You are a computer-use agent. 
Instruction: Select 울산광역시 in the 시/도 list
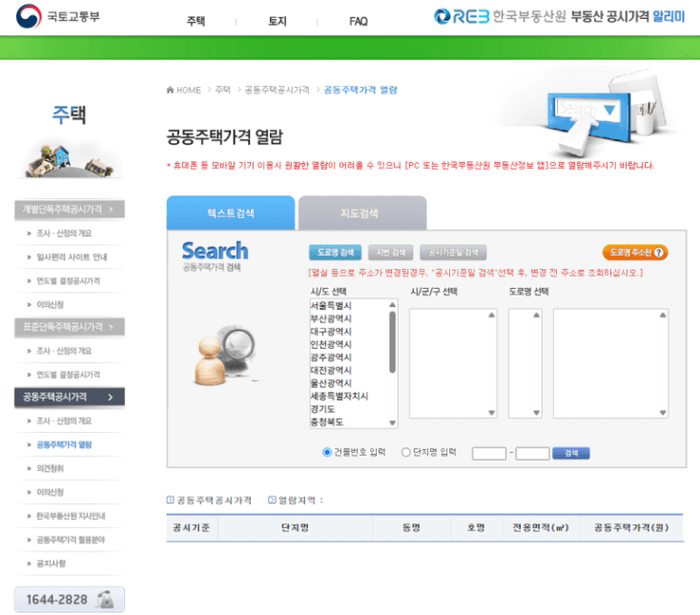click(331, 383)
